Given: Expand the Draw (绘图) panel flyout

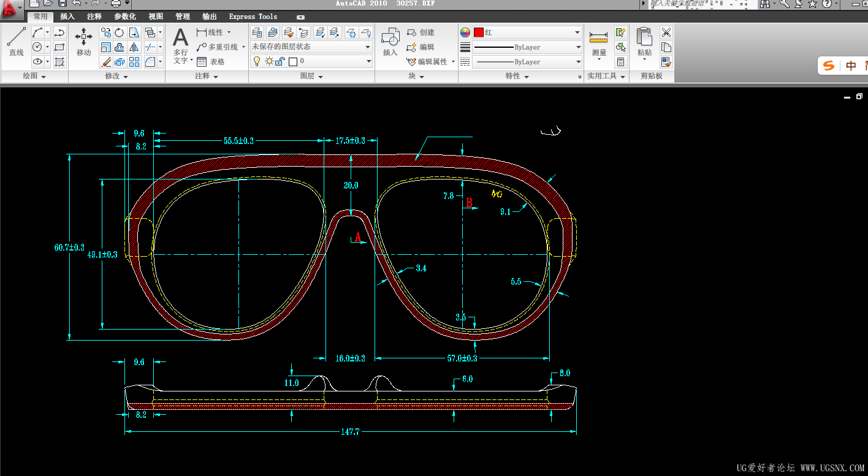Looking at the screenshot, I should tap(34, 77).
